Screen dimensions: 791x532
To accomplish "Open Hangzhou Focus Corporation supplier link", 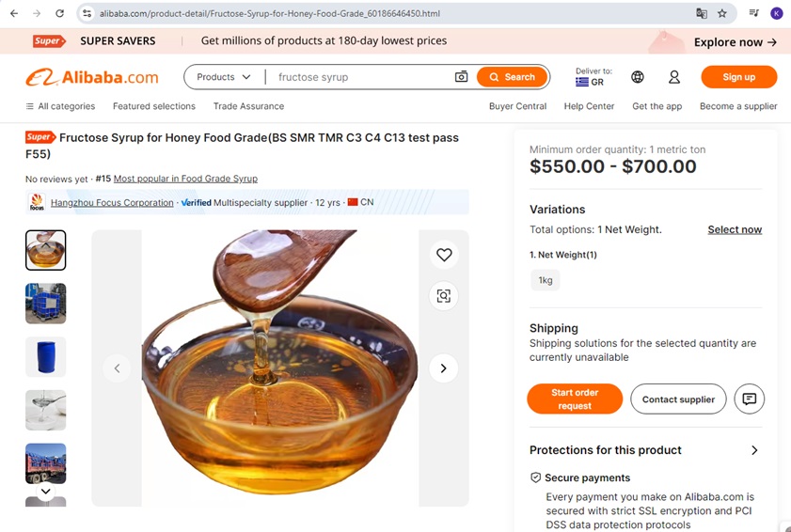I will (x=112, y=202).
